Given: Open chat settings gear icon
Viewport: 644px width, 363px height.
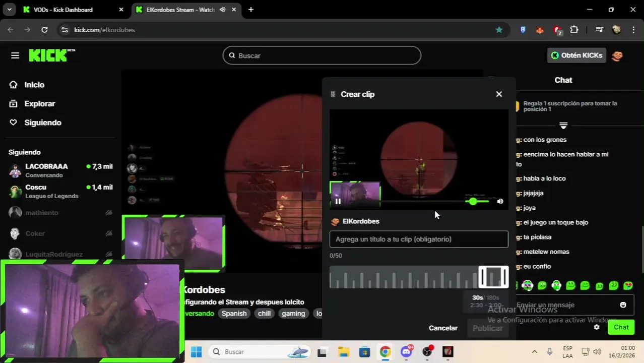Looking at the screenshot, I should [x=597, y=327].
